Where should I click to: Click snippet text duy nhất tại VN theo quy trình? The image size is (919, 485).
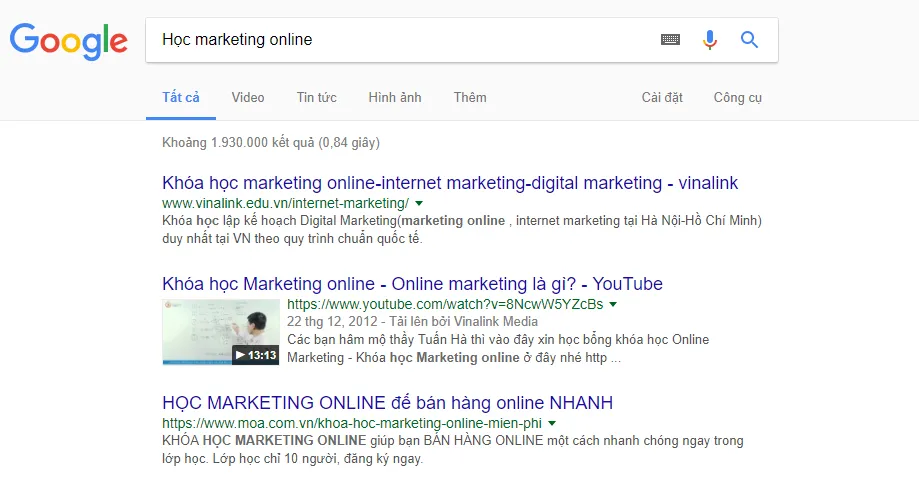click(292, 239)
